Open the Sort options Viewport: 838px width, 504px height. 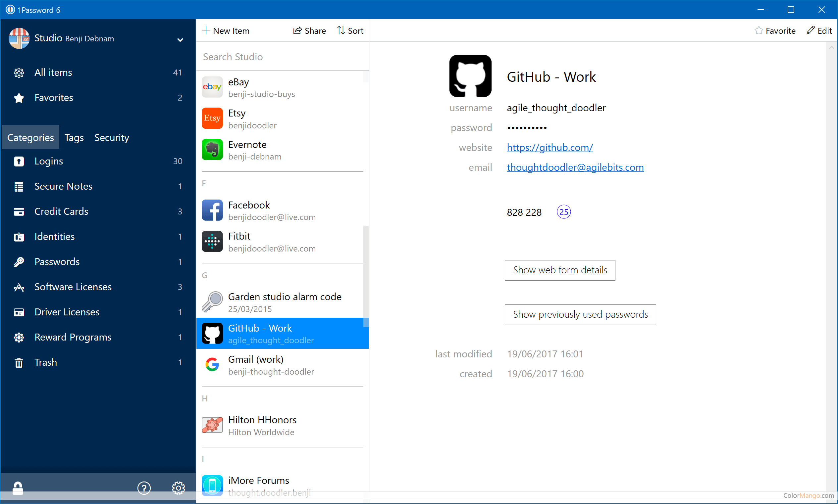350,30
